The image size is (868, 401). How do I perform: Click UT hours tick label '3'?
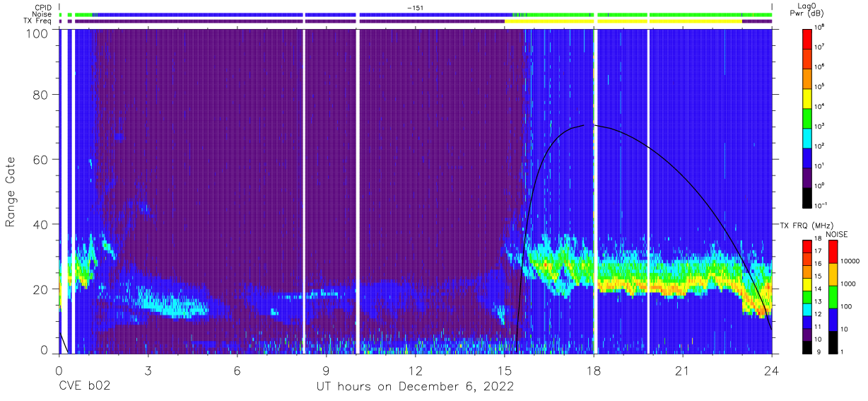point(148,370)
